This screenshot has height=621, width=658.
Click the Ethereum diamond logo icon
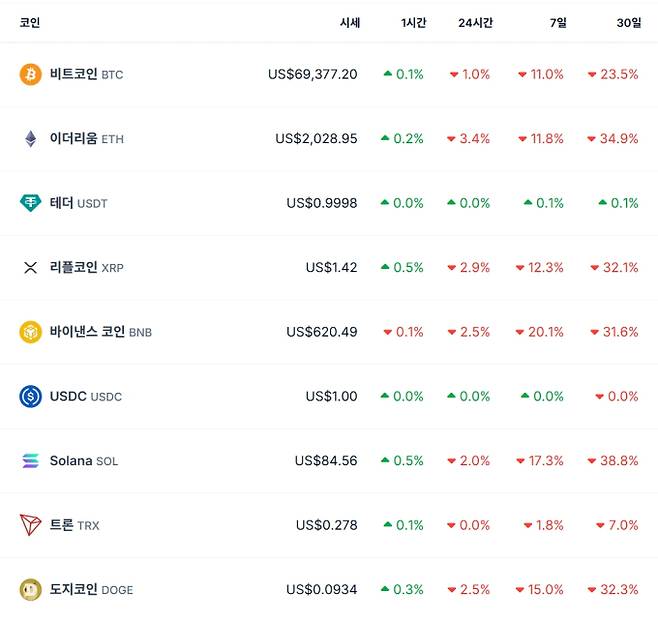(31, 139)
